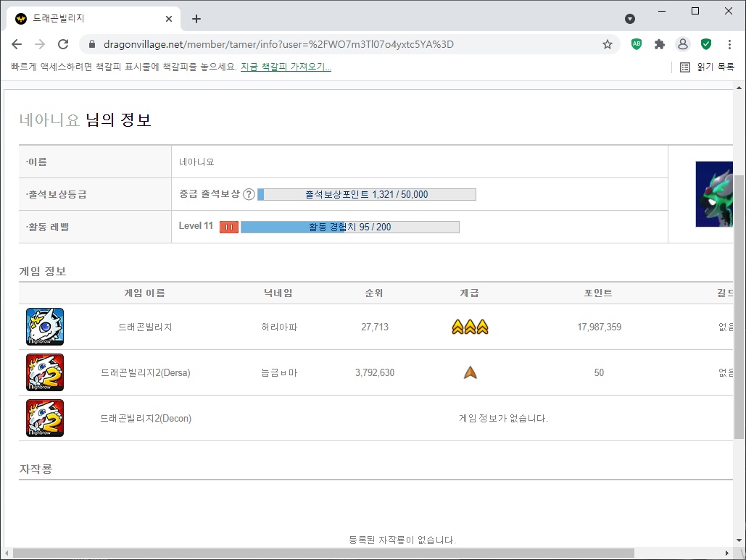The width and height of the screenshot is (746, 560).
Task: Open the Chrome profile avatar button
Action: pyautogui.click(x=682, y=44)
